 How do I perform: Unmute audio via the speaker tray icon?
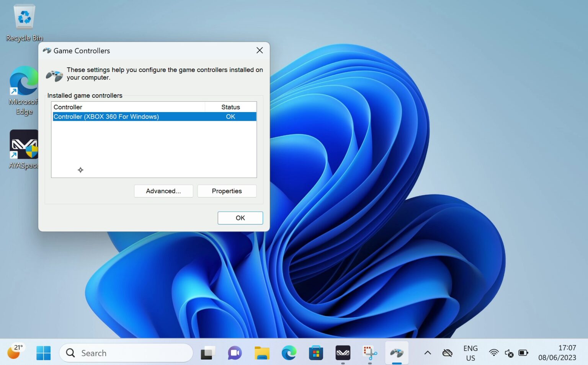[x=508, y=353]
